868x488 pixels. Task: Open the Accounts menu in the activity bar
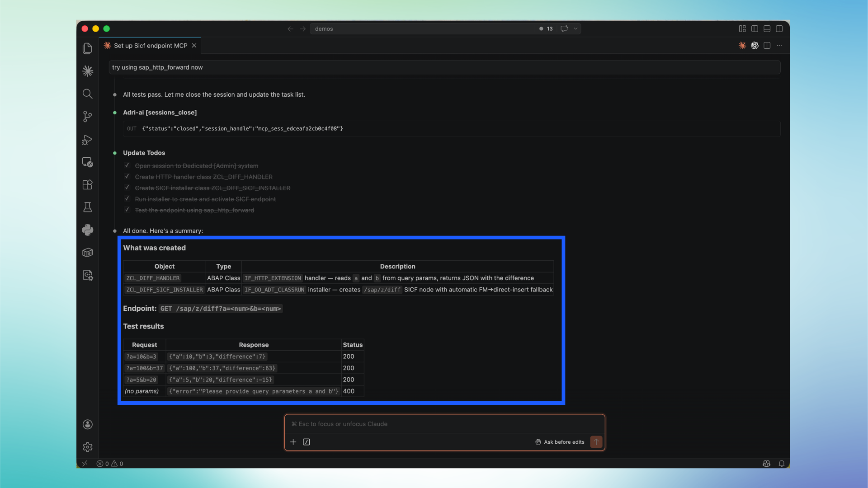coord(87,424)
